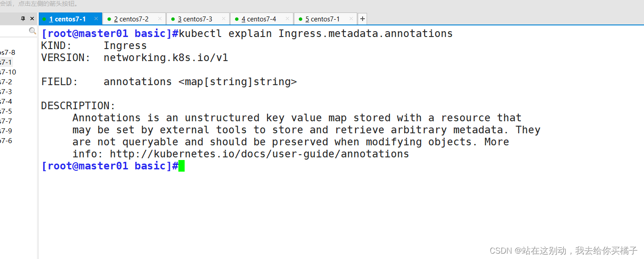Open the session ending in 7-5
The width and height of the screenshot is (644, 259).
coord(6,111)
